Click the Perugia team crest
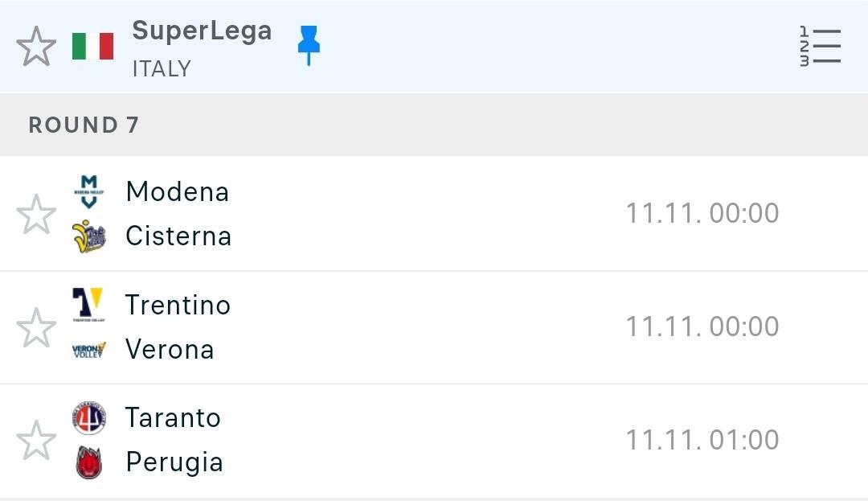This screenshot has width=868, height=501. pos(89,462)
